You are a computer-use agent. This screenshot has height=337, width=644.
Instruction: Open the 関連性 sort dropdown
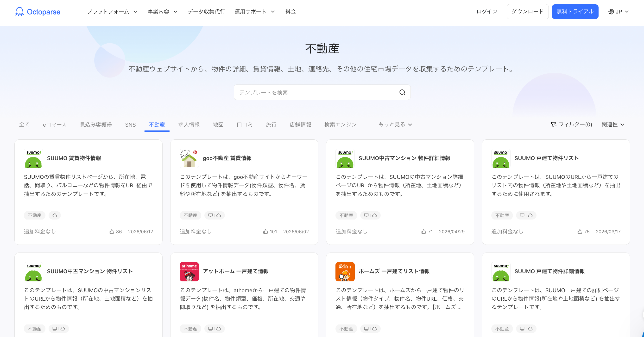613,125
